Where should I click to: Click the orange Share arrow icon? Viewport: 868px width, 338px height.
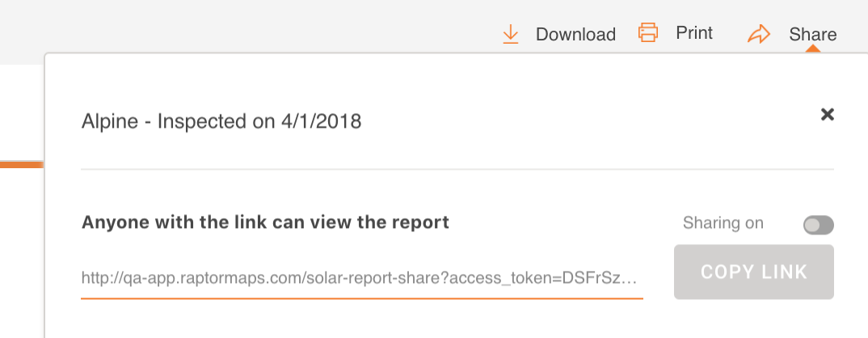pyautogui.click(x=758, y=34)
